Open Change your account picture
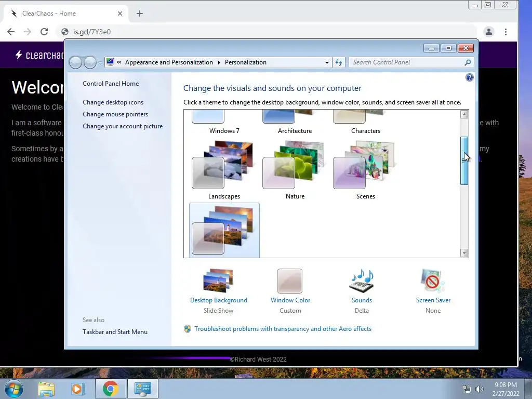This screenshot has height=399, width=532. [x=123, y=126]
